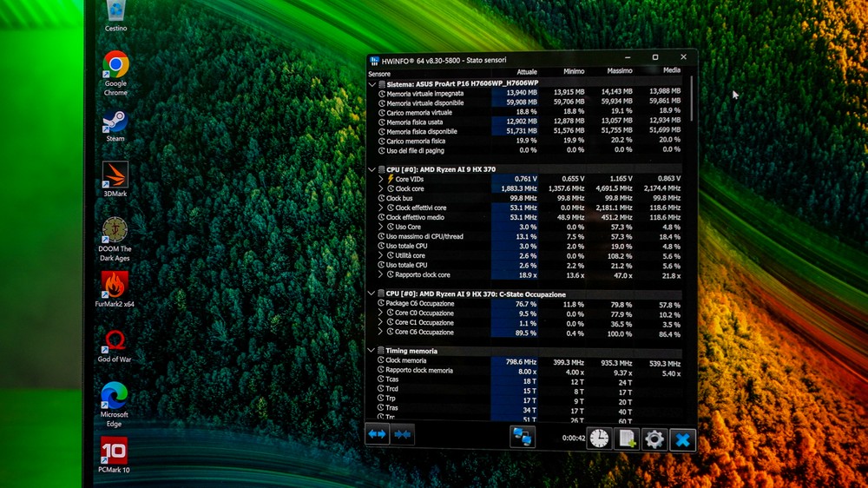Open Google Chrome desktop shortcut
The width and height of the screenshot is (868, 488).
tap(115, 73)
